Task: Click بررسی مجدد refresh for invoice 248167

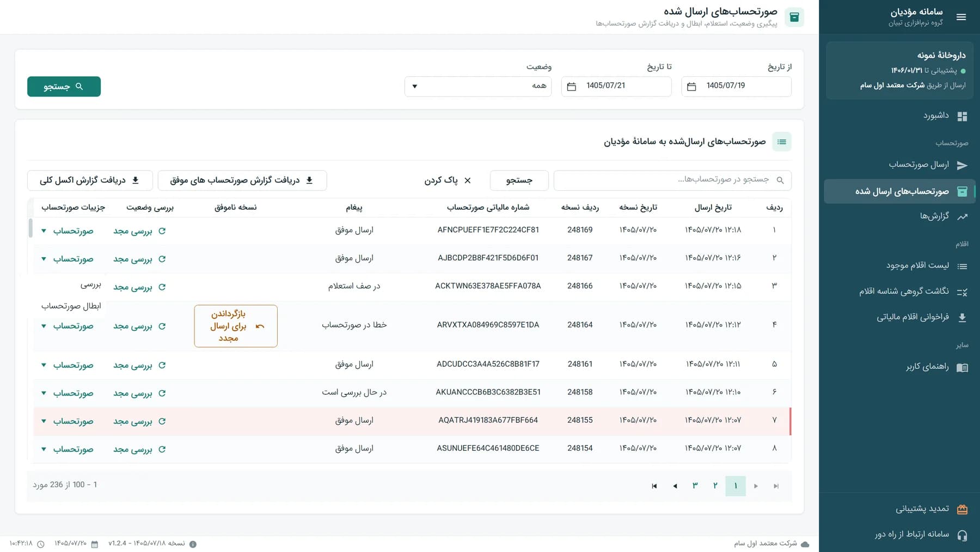Action: point(139,259)
